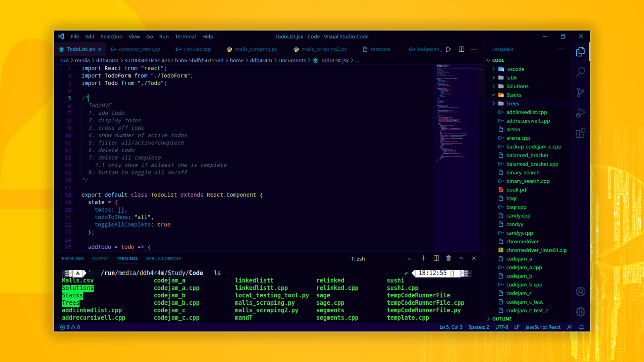Screen dimensions: 644x362
Task: Expand the OUTLINE section
Action: [502, 319]
